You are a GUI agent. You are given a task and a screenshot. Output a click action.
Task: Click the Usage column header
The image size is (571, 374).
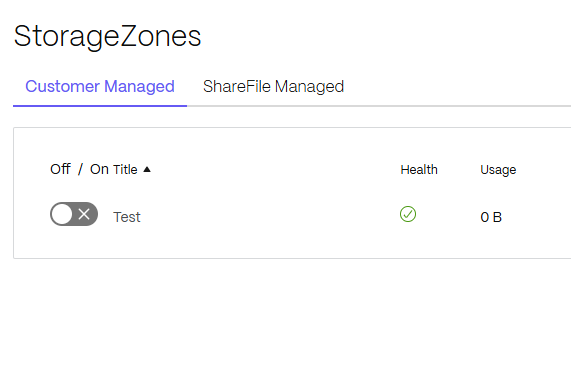pyautogui.click(x=498, y=170)
